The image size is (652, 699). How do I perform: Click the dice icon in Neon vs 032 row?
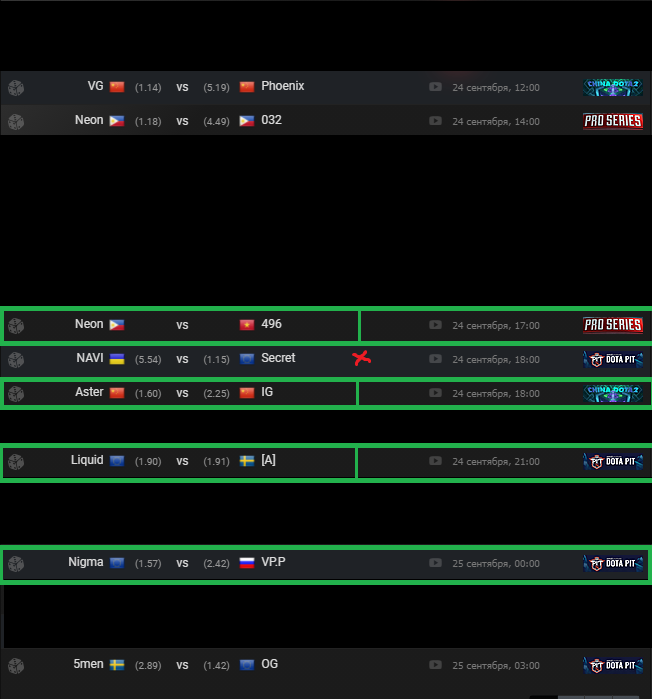(x=16, y=122)
